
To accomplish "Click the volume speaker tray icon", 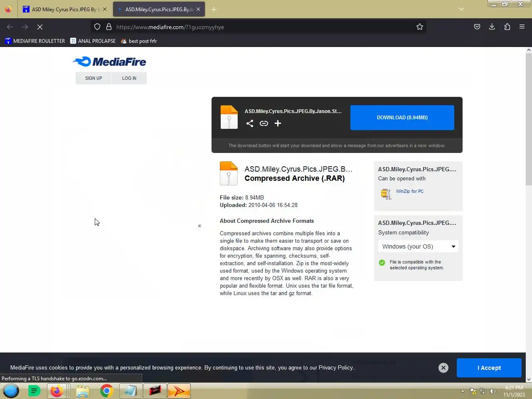I will pyautogui.click(x=493, y=391).
